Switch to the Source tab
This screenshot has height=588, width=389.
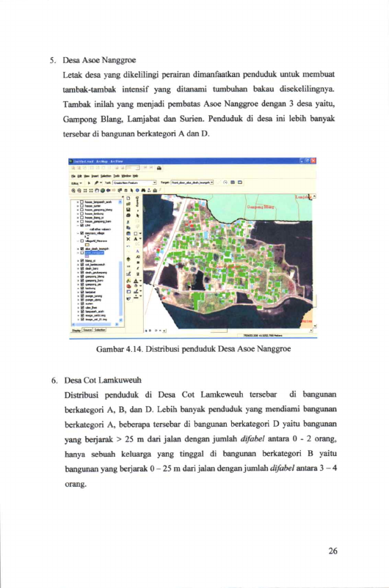click(x=87, y=330)
